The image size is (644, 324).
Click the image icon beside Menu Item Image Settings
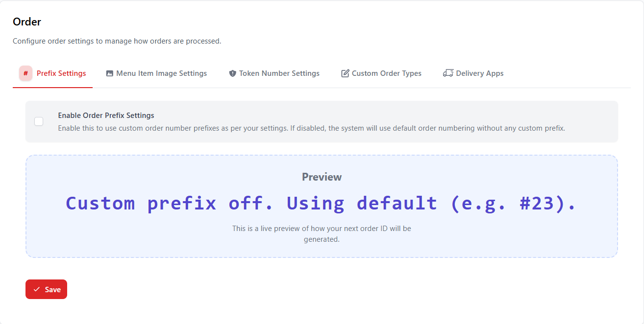110,73
